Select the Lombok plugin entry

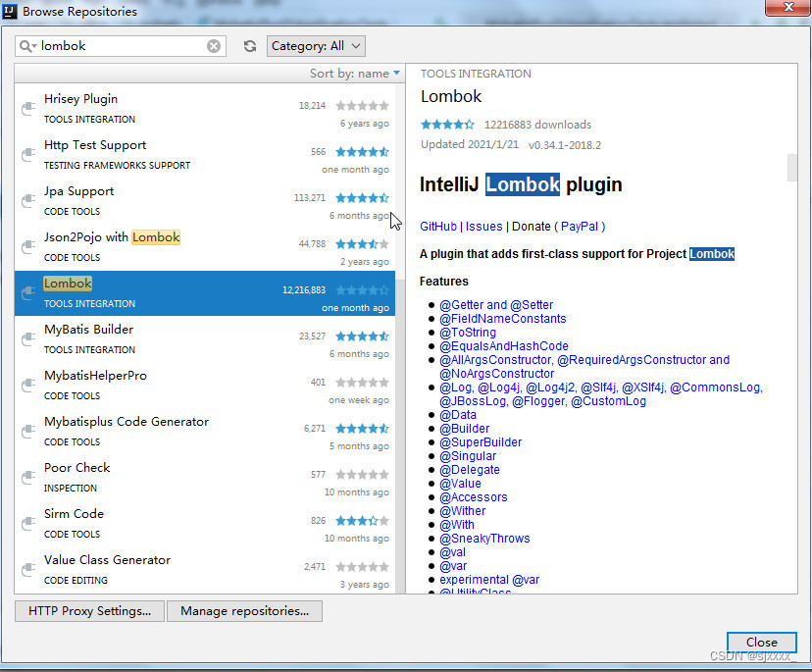[205, 293]
